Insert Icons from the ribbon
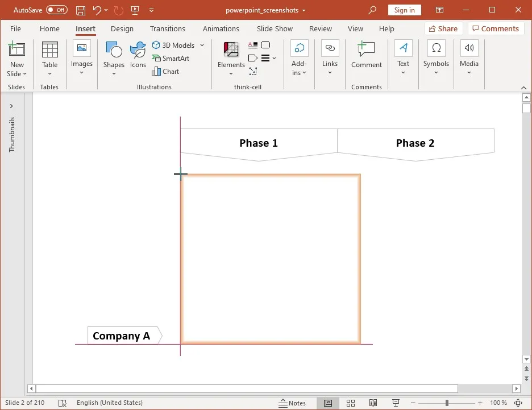The height and width of the screenshot is (410, 532). pos(138,57)
